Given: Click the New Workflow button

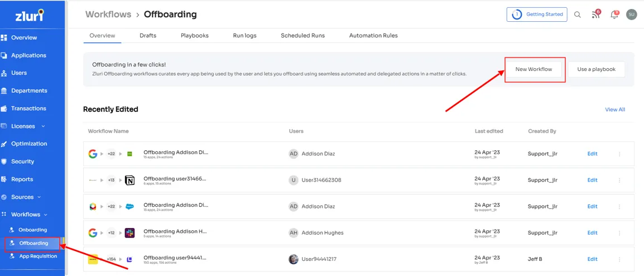Looking at the screenshot, I should coord(534,69).
